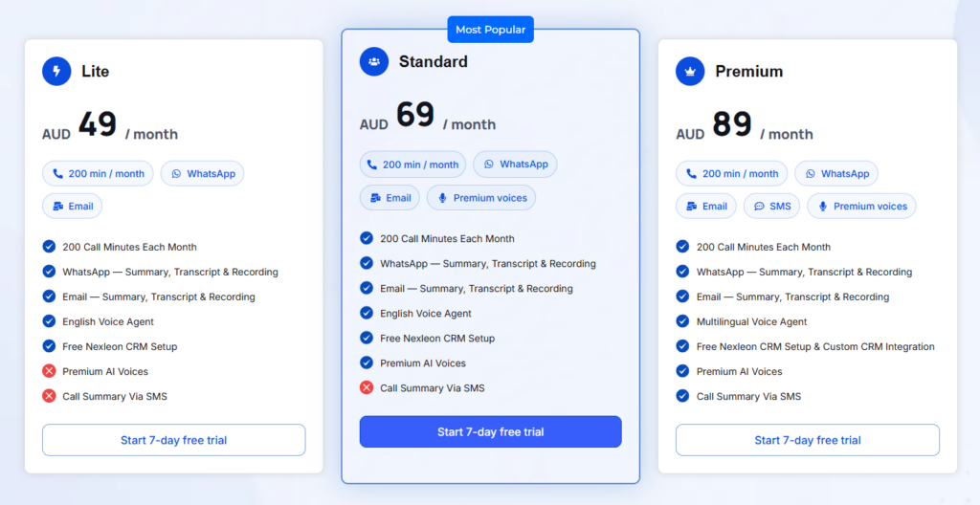Click the WhatsApp icon in the Premium plan pill

pos(810,174)
